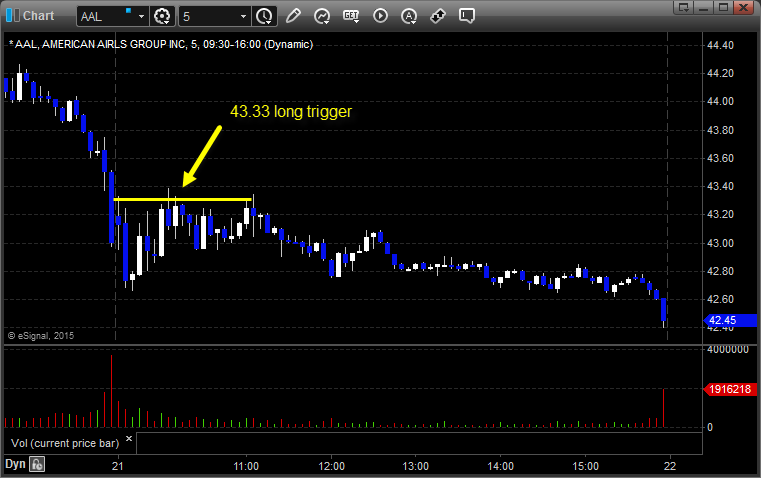Select the Vol (current price bar) label

tap(65, 443)
